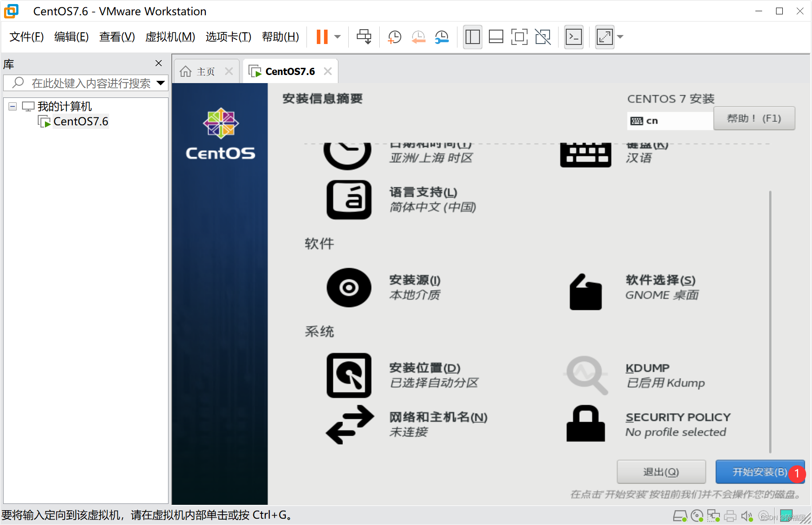This screenshot has height=525, width=812.
Task: Toggle the library sidebar view icon
Action: click(472, 37)
